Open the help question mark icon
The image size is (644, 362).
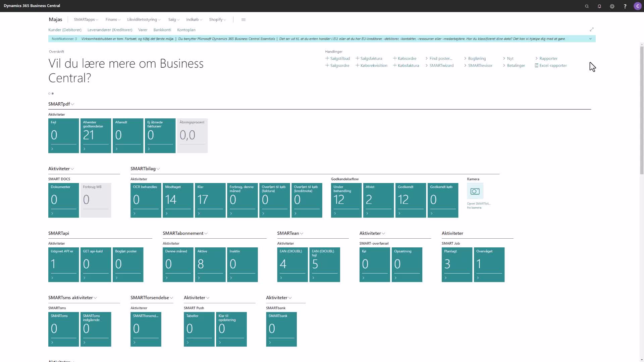click(x=625, y=6)
